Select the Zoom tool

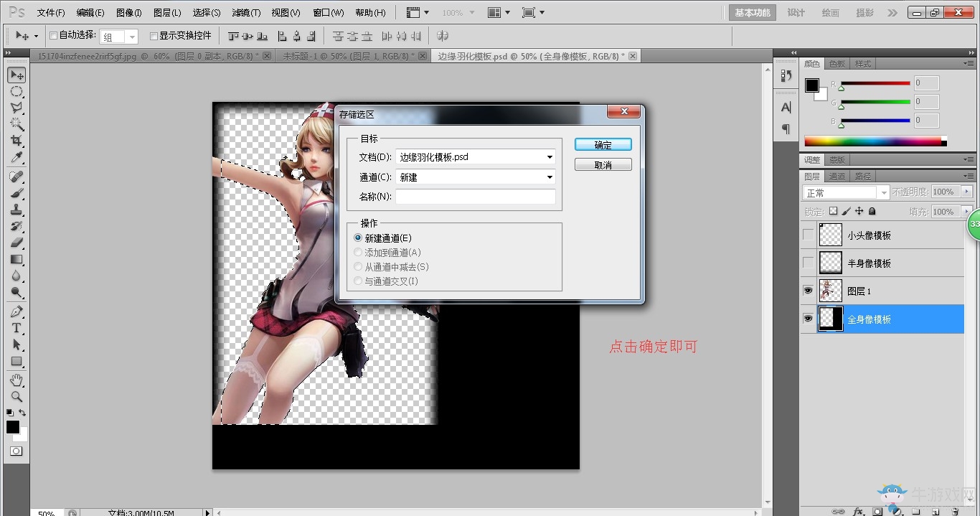(x=17, y=396)
